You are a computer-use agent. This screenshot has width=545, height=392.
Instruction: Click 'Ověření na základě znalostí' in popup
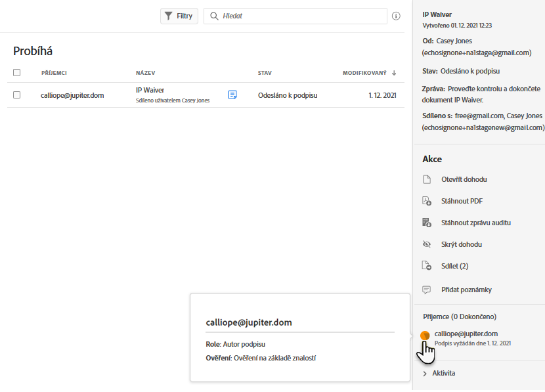click(274, 358)
